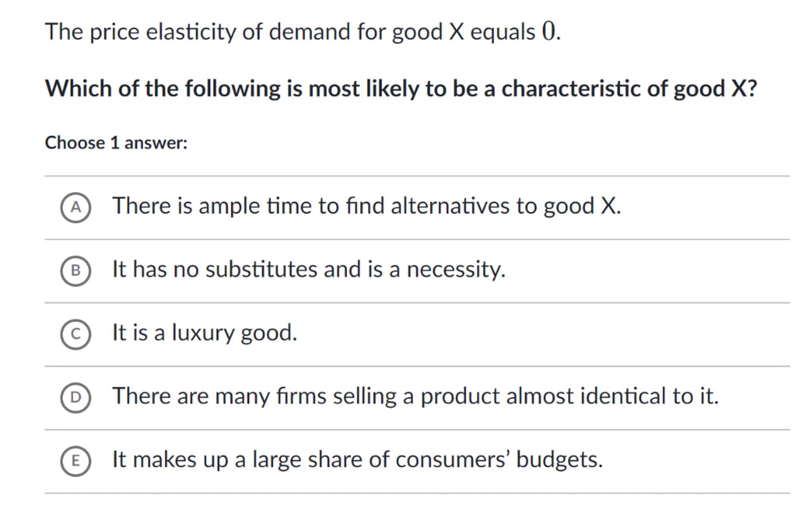Choose the circled B option marker
The width and height of the screenshot is (812, 516).
[x=75, y=271]
